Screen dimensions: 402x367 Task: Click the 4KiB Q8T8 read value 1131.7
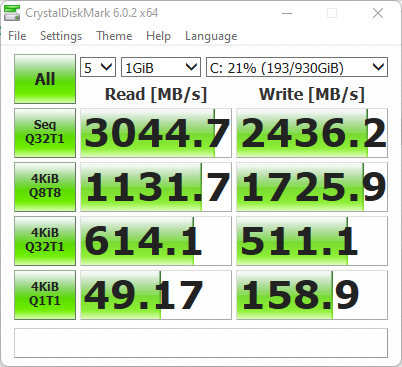pos(156,187)
